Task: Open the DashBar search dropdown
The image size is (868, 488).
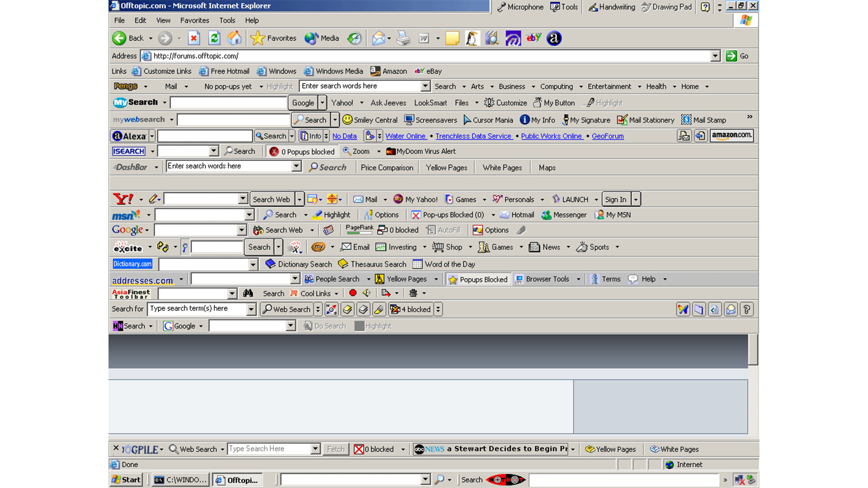Action: 296,166
